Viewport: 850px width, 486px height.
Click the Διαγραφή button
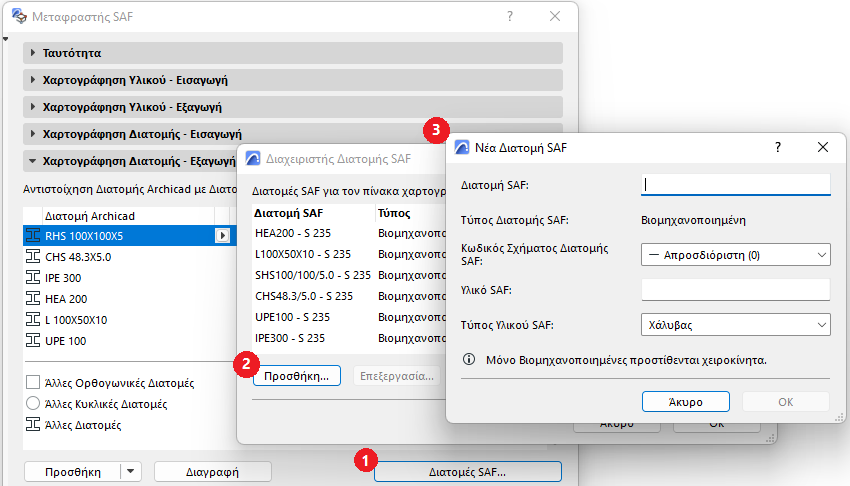(x=212, y=472)
